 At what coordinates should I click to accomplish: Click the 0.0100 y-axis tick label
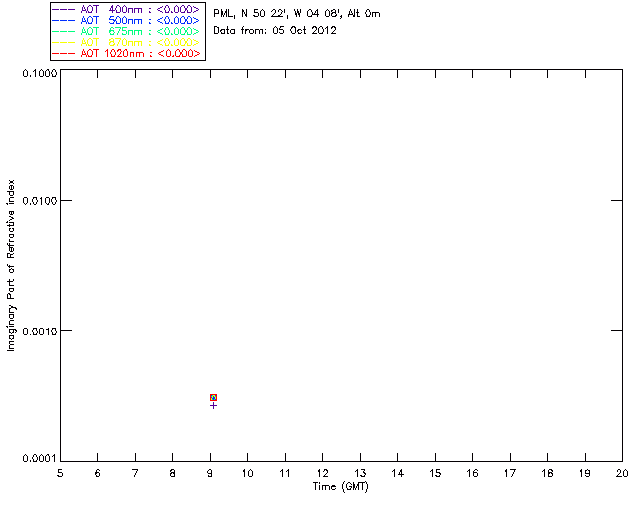point(37,202)
